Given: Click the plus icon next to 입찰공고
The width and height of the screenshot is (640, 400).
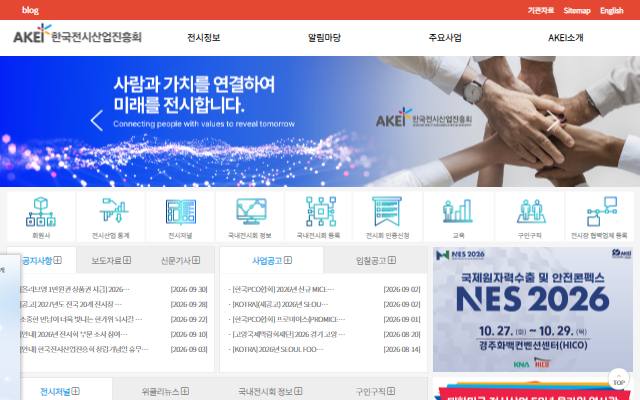Looking at the screenshot, I should (392, 260).
